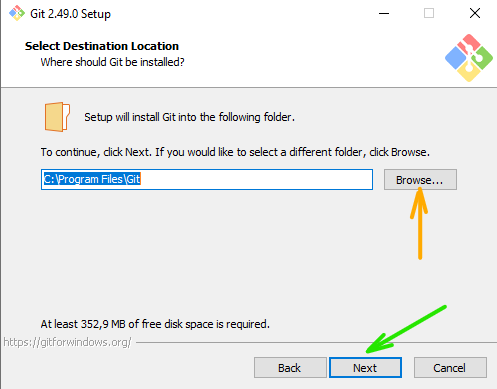Click the orange arrow pointing at Browse

419,223
